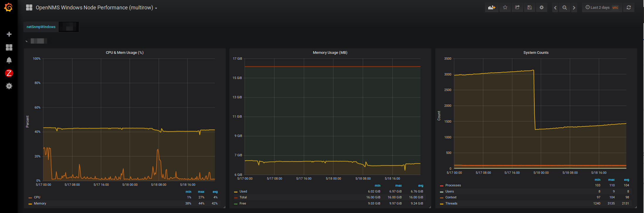Toggle the CPU series in the legend
Screen dimensions: 644x213
(x=37, y=197)
